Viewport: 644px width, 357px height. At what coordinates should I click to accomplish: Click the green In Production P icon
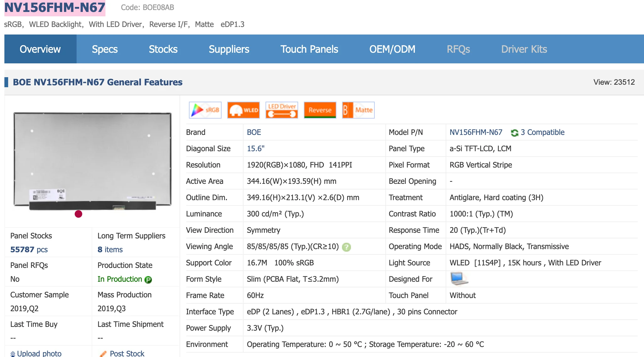148,280
